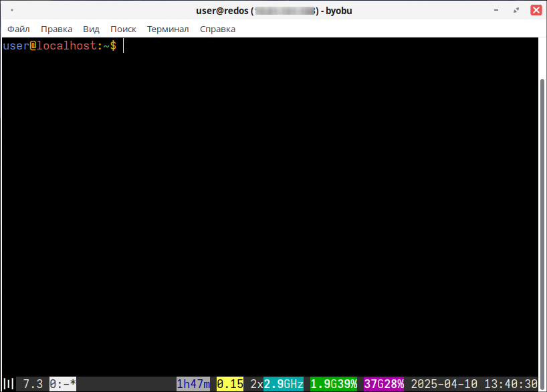Click the user@localhost prompt text
Screen dimensions: 547x392
[x=60, y=45]
